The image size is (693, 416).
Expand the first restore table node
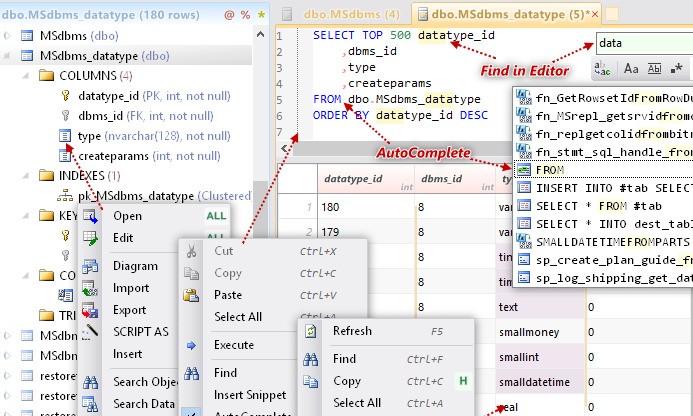(7, 376)
